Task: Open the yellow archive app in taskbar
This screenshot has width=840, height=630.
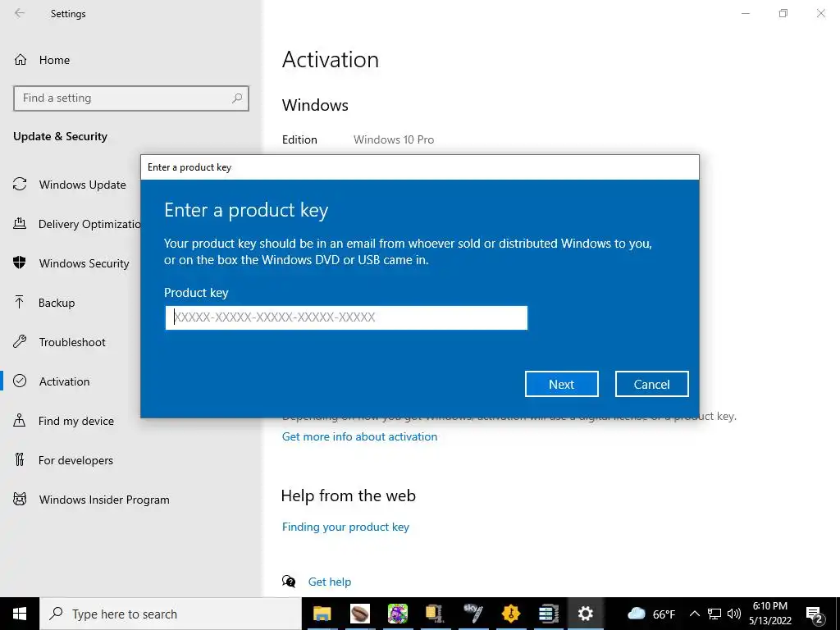Action: point(435,614)
